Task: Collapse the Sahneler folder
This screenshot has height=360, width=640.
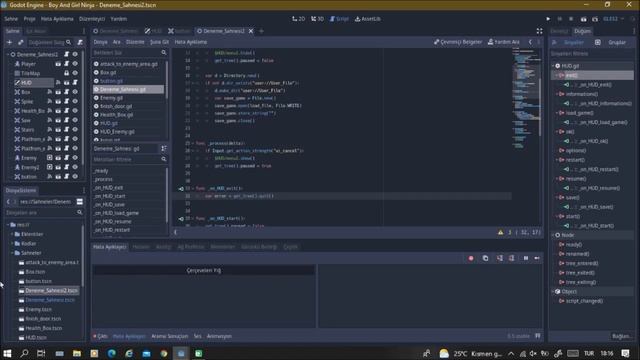Action: coord(12,253)
